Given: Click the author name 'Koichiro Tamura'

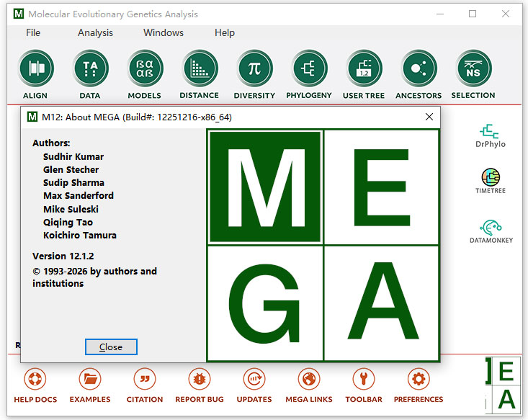Looking at the screenshot, I should (x=80, y=235).
